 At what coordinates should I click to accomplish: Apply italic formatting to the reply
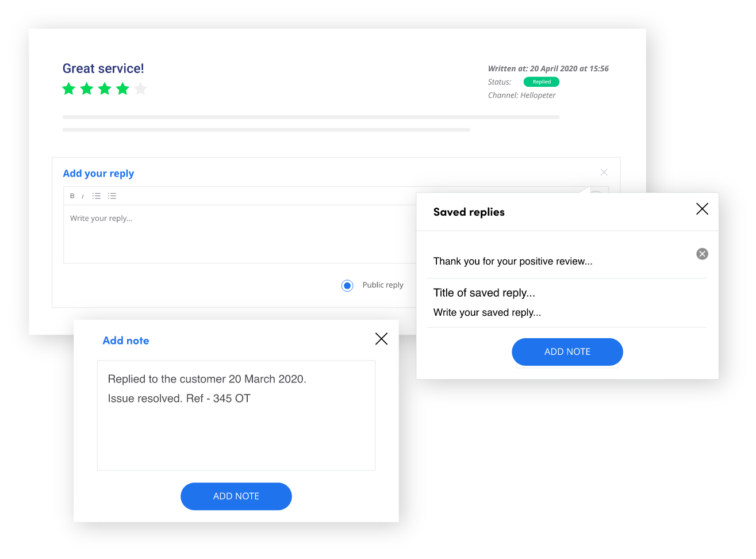coord(84,196)
